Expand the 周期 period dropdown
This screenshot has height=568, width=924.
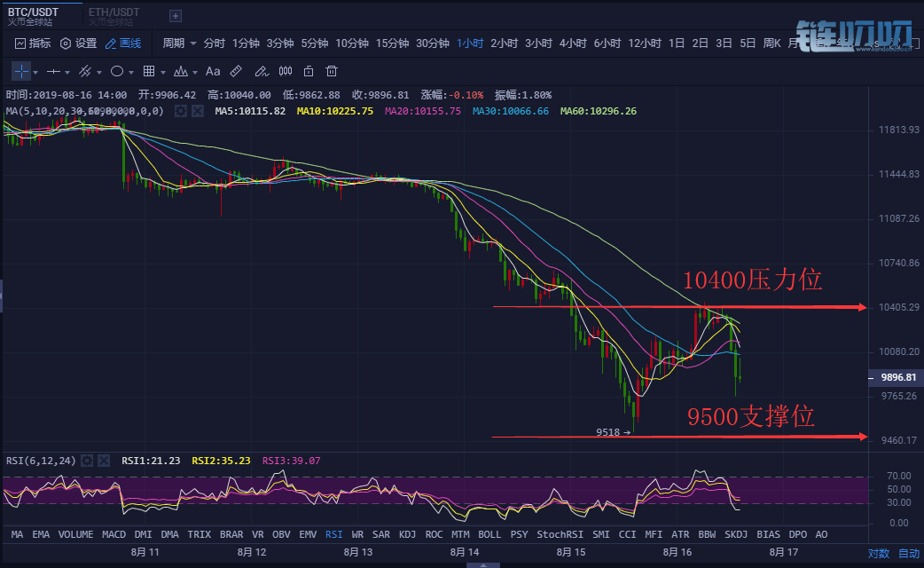point(179,43)
